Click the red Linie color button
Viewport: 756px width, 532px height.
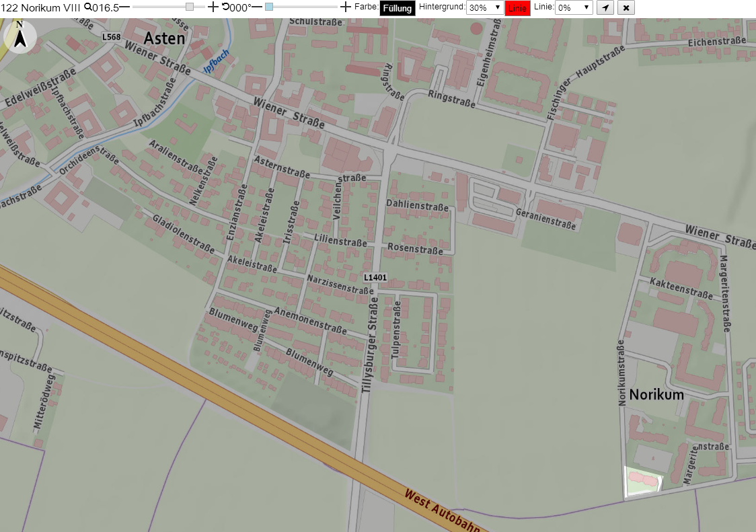coord(517,8)
